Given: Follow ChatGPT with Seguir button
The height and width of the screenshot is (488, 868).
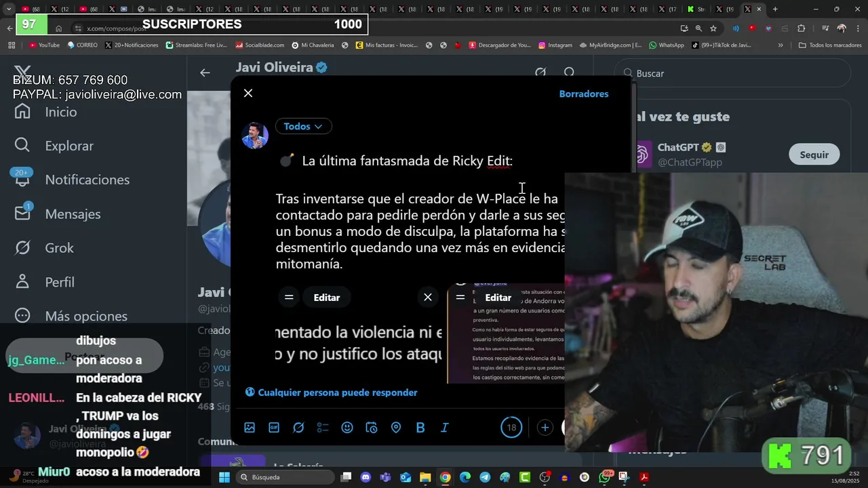Looking at the screenshot, I should (814, 155).
